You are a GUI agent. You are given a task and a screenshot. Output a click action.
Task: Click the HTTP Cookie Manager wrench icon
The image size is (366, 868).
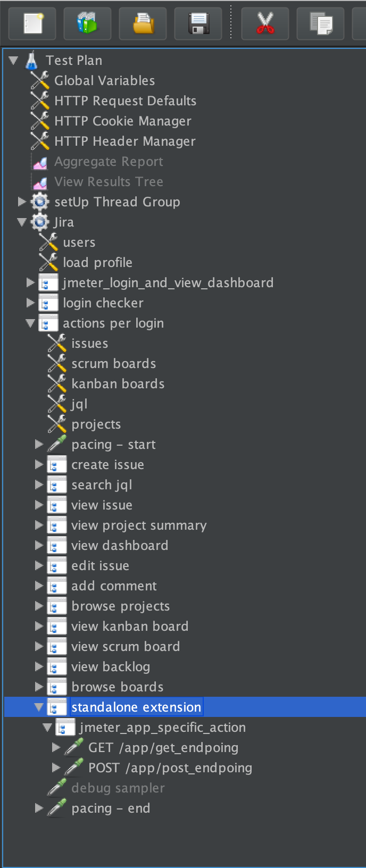[x=40, y=121]
